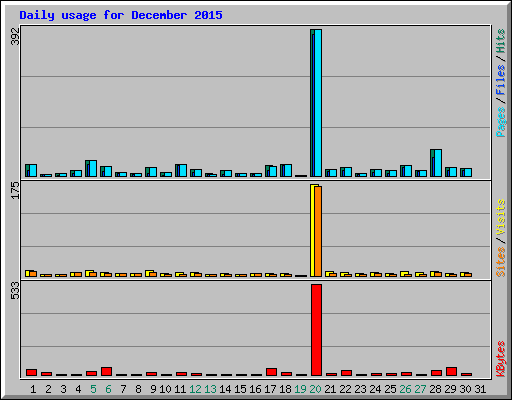Click the Visits legend label
Image resolution: width=512 pixels, height=400 pixels.
click(x=501, y=217)
